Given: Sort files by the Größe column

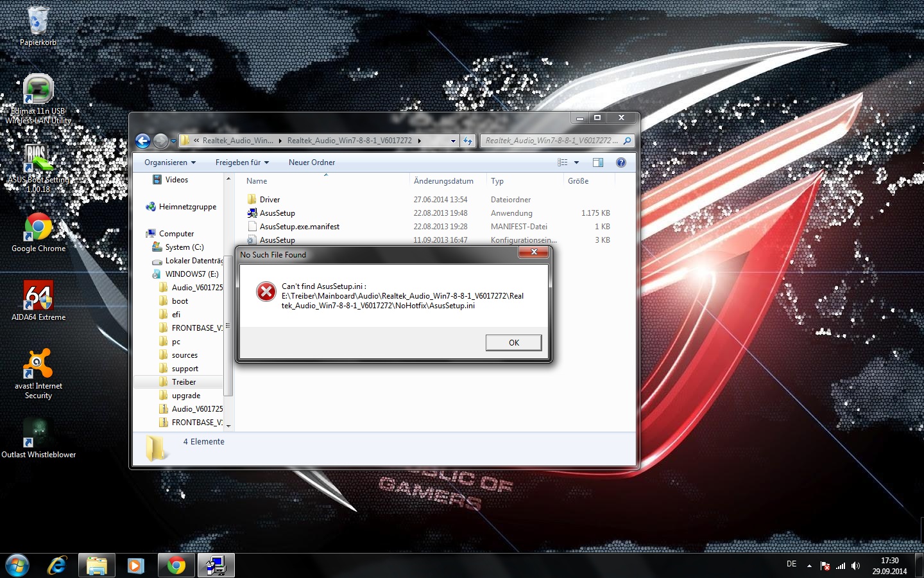Looking at the screenshot, I should pos(578,181).
